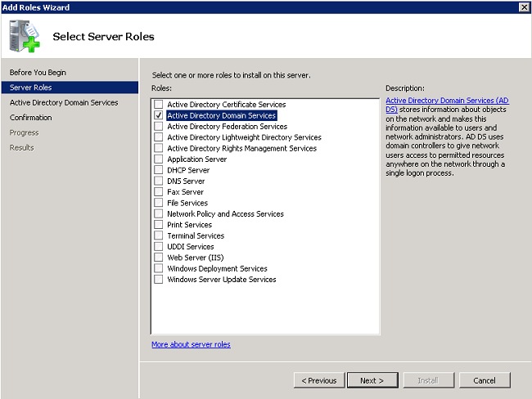Screen dimensions: 532x399
Task: Follow the Active Directory Domain Services description link
Action: [x=446, y=100]
